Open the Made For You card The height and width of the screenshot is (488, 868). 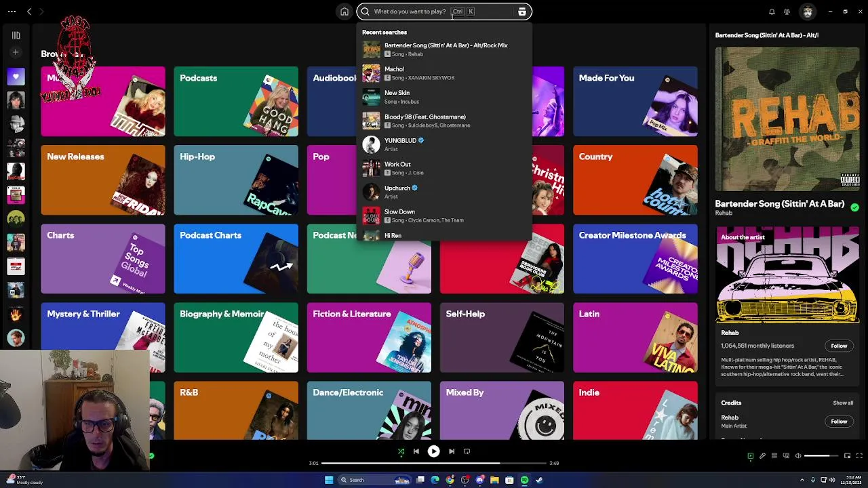pyautogui.click(x=635, y=102)
